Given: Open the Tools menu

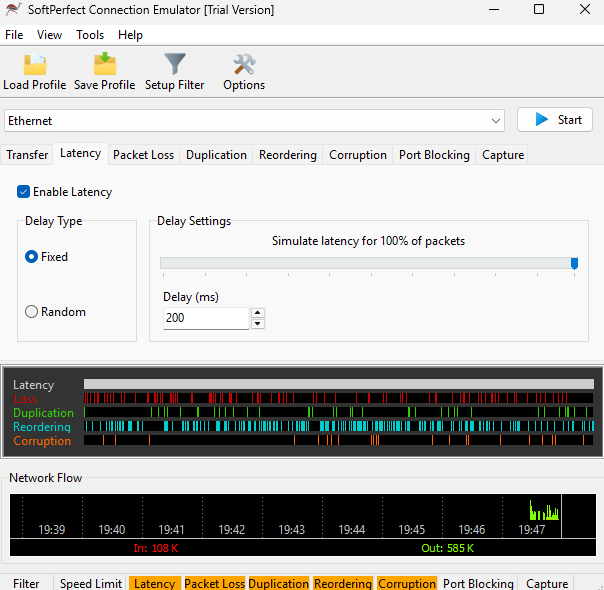Looking at the screenshot, I should [x=90, y=35].
